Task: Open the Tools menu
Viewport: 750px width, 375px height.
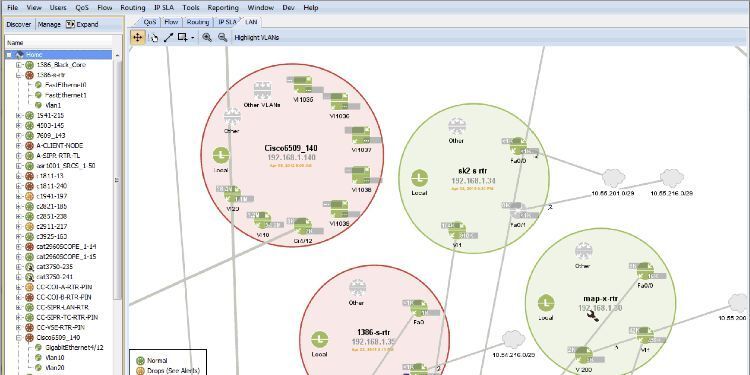Action: click(x=191, y=8)
